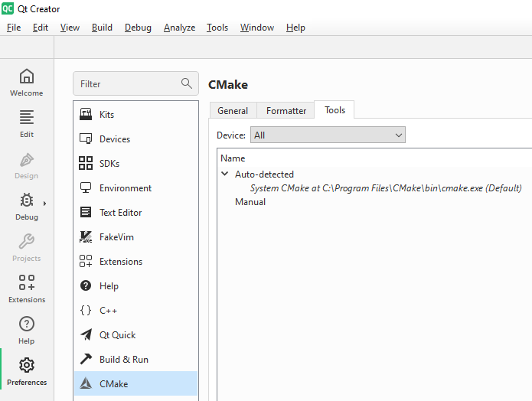This screenshot has width=532, height=401.
Task: Switch to Debug mode
Action: click(x=27, y=207)
